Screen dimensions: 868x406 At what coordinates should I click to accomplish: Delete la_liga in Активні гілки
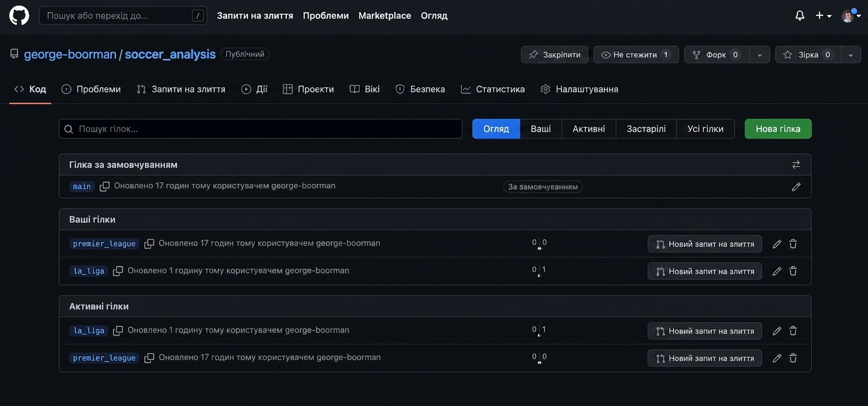pyautogui.click(x=793, y=331)
